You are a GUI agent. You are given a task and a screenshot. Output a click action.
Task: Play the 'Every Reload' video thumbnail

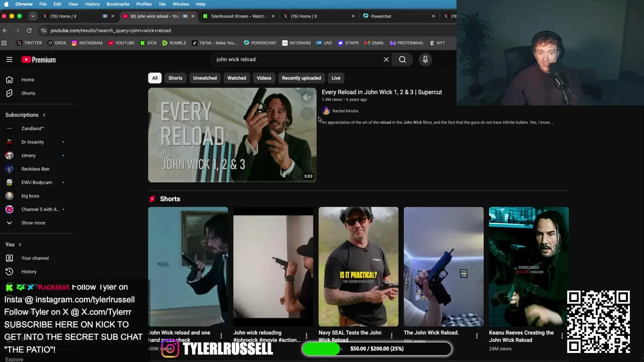[x=232, y=135]
